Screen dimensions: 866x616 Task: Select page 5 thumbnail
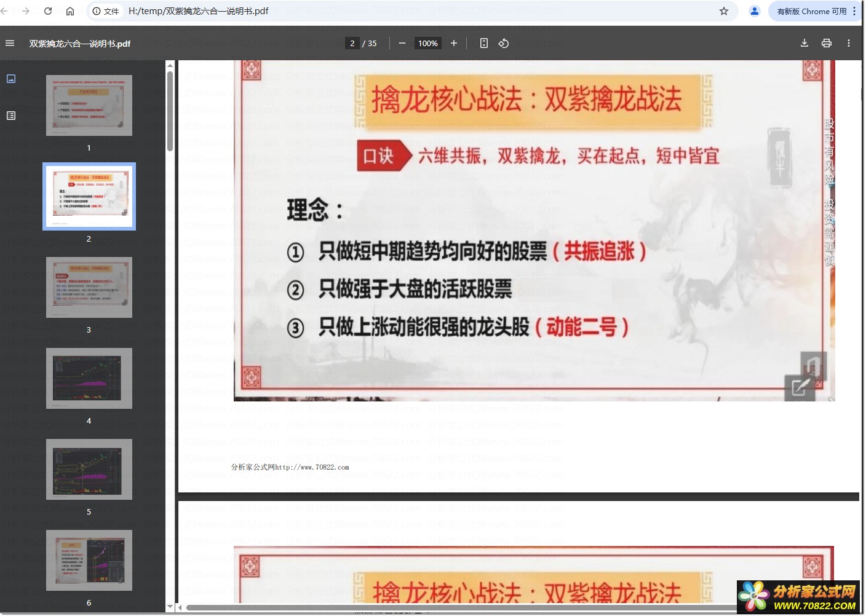89,469
